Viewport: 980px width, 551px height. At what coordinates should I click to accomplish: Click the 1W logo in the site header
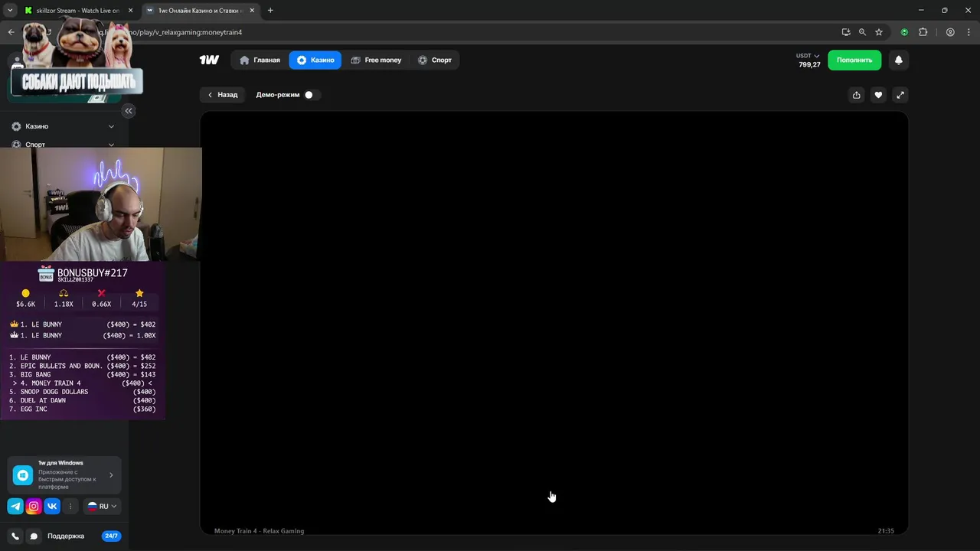[209, 60]
